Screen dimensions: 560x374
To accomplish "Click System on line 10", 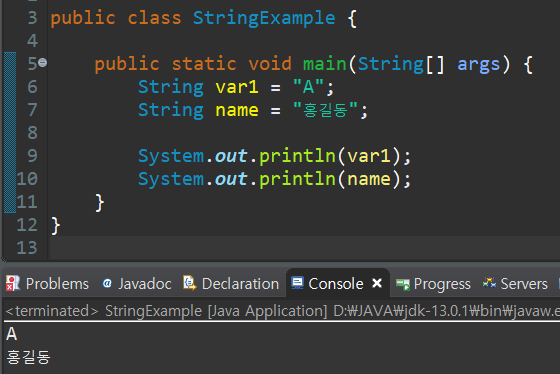I will pyautogui.click(x=171, y=179).
